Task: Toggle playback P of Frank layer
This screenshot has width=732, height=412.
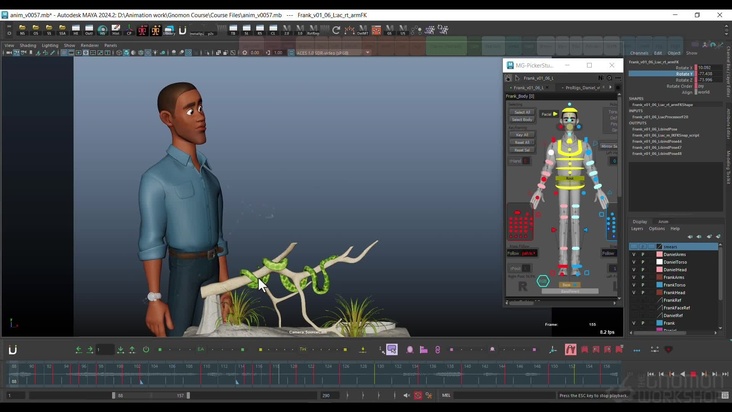Action: click(x=643, y=323)
